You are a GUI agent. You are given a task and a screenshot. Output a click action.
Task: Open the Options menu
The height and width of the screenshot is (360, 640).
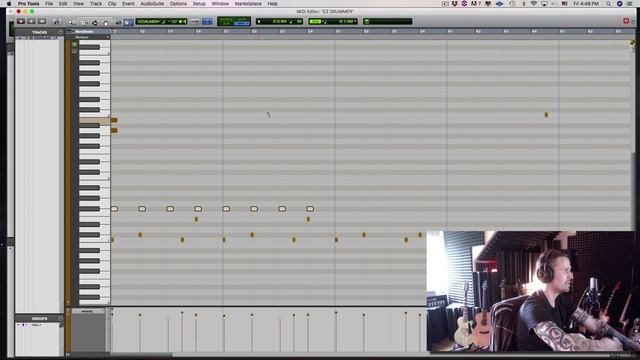point(178,4)
